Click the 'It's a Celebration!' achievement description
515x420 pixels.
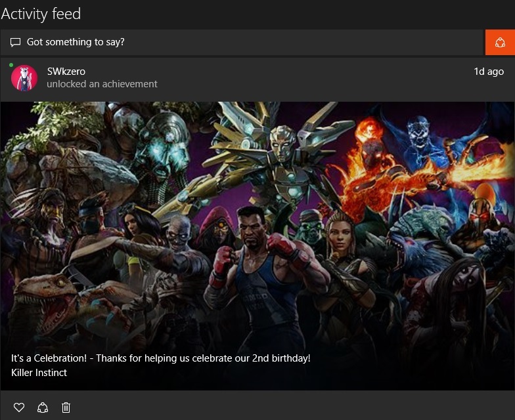pos(160,358)
